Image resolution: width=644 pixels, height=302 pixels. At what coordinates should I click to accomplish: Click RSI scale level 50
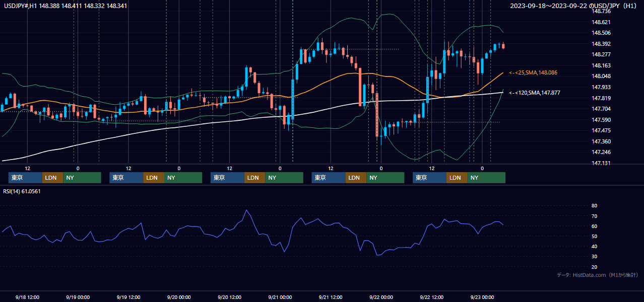point(594,236)
